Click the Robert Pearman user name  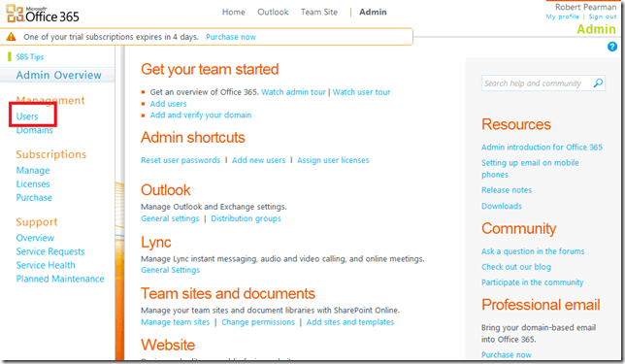[585, 7]
